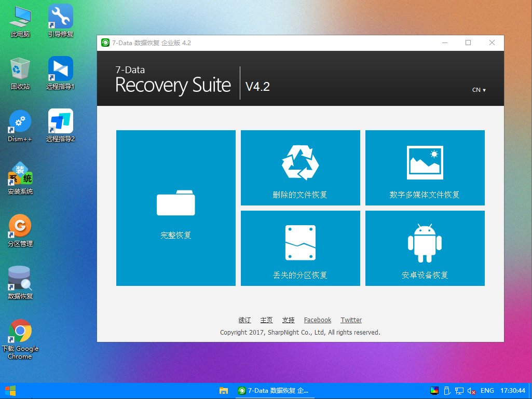
Task: Select 远程指导1 desktop icon
Action: [x=61, y=74]
